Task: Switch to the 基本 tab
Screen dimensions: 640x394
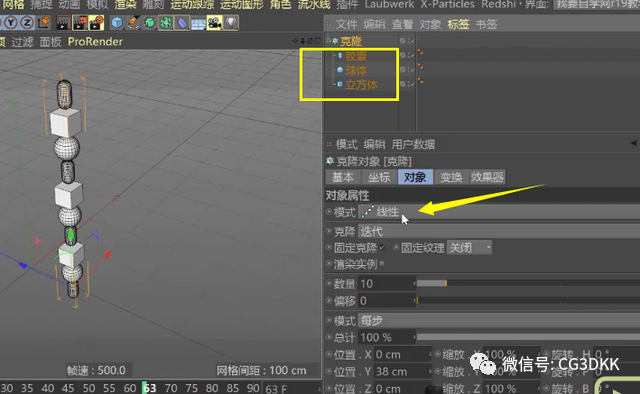Action: tap(343, 177)
